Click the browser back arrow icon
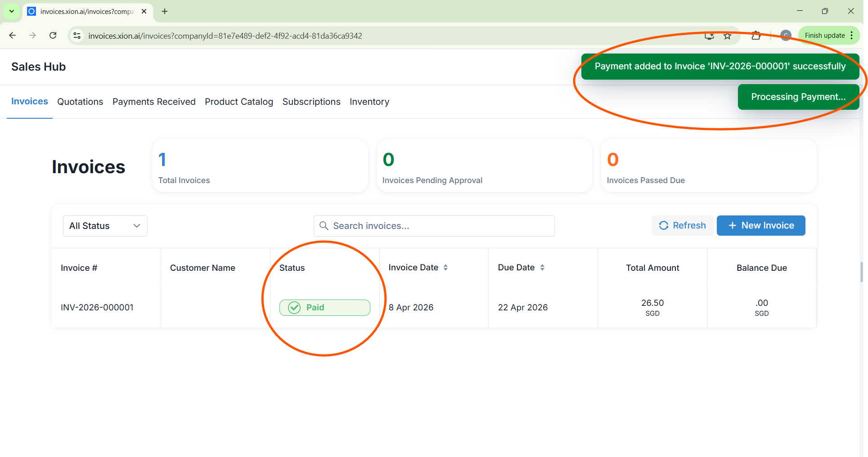The image size is (868, 457). pos(13,36)
